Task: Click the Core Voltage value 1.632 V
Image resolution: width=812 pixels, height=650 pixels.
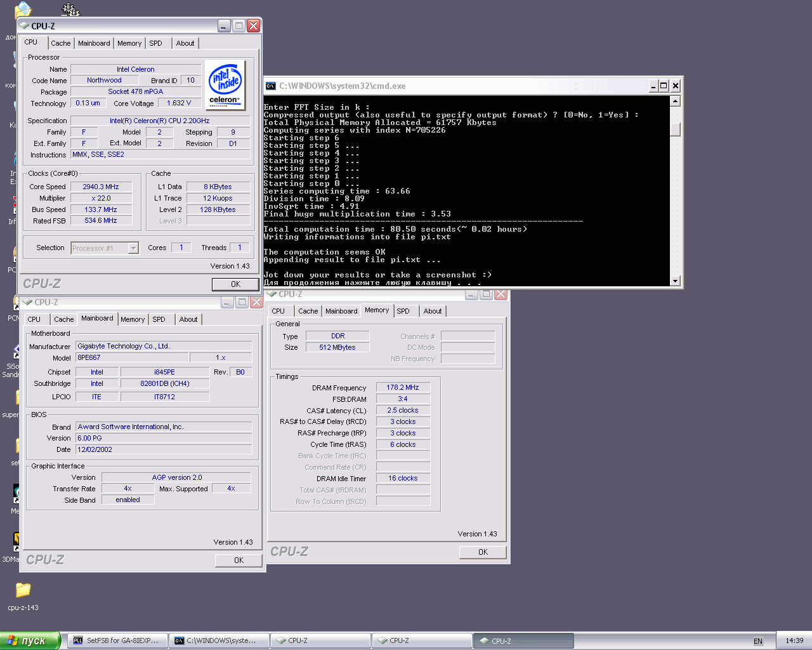Action: coord(179,103)
